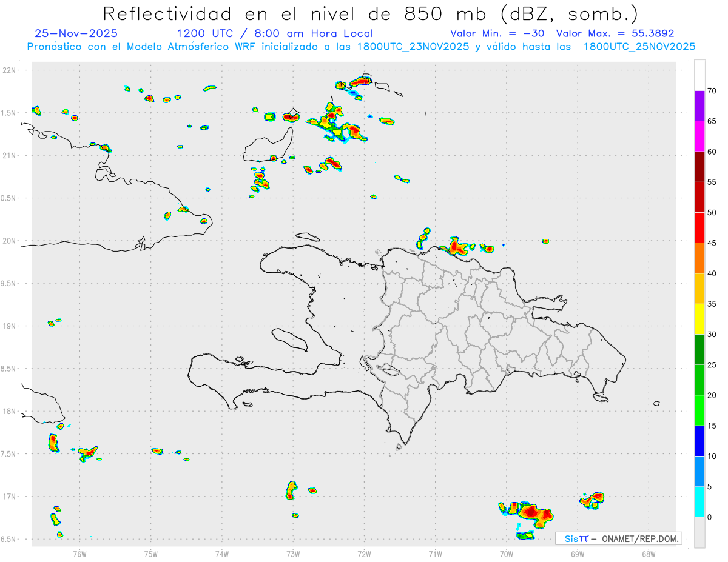The height and width of the screenshot is (562, 728).
Task: Click the colorbar label "30"
Action: [712, 334]
